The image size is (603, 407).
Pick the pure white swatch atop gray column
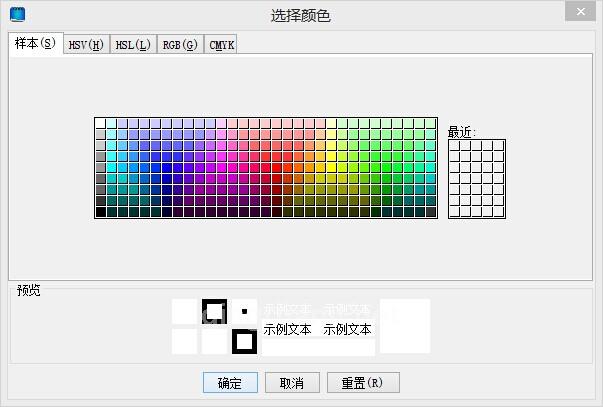click(x=100, y=123)
